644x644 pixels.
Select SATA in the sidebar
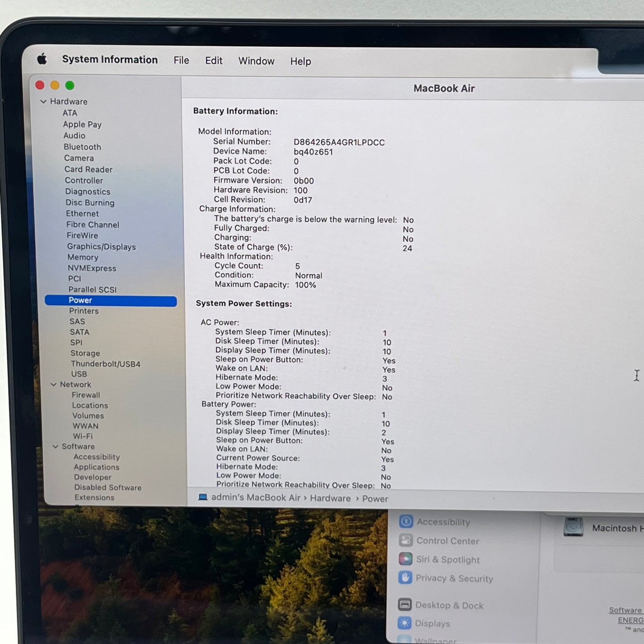(x=80, y=332)
